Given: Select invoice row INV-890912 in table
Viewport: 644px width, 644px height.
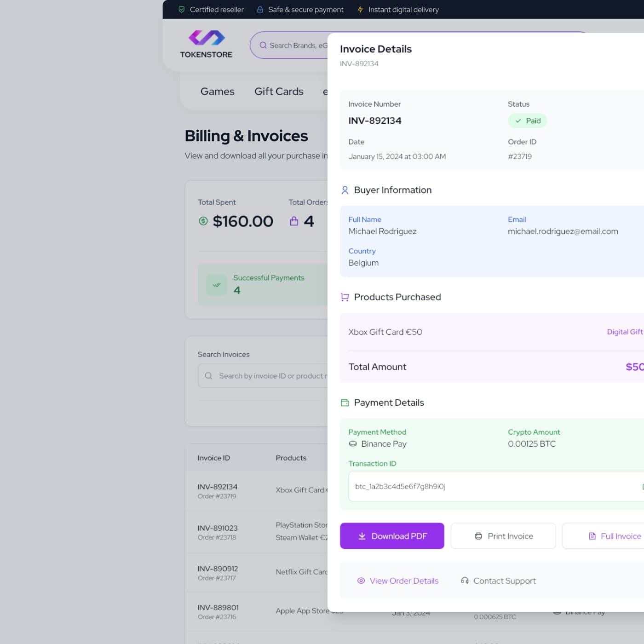Looking at the screenshot, I should point(256,573).
